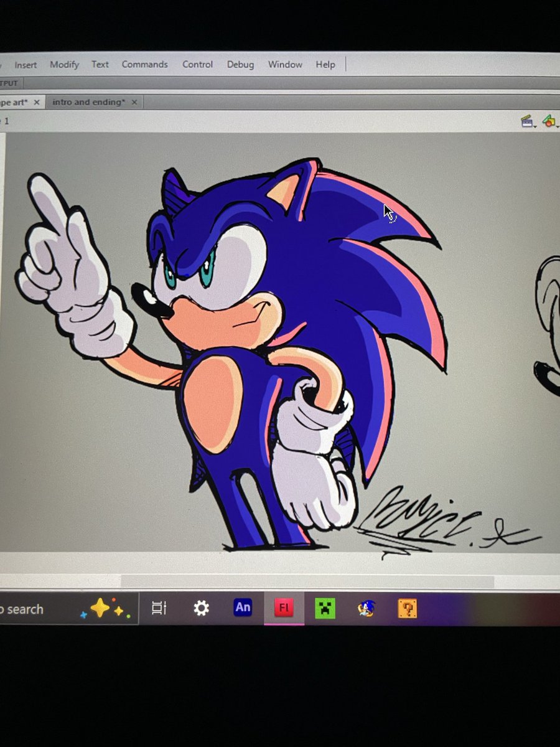
Task: Click the Flash (Fl) taskbar icon
Action: click(x=284, y=608)
